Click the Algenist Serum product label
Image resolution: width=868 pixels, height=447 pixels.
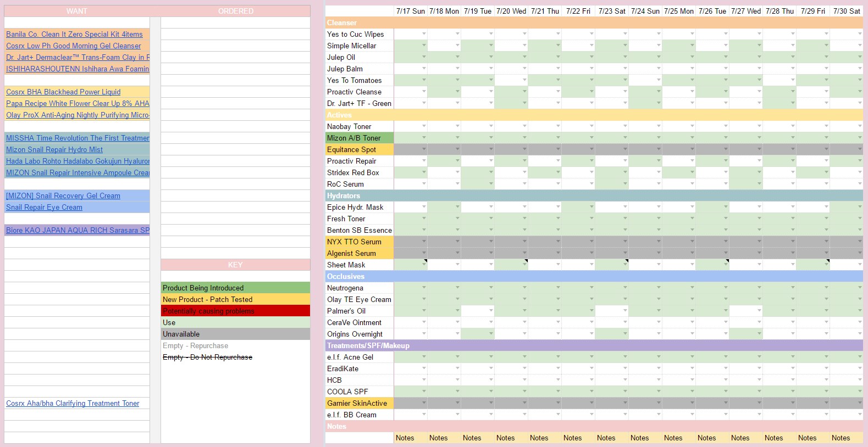point(360,253)
